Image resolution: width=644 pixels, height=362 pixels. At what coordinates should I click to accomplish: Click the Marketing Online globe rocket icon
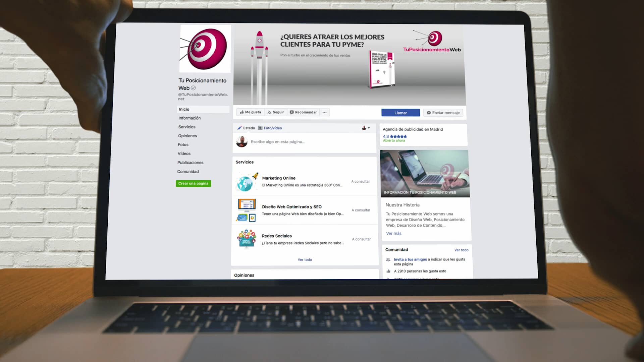coord(247,182)
